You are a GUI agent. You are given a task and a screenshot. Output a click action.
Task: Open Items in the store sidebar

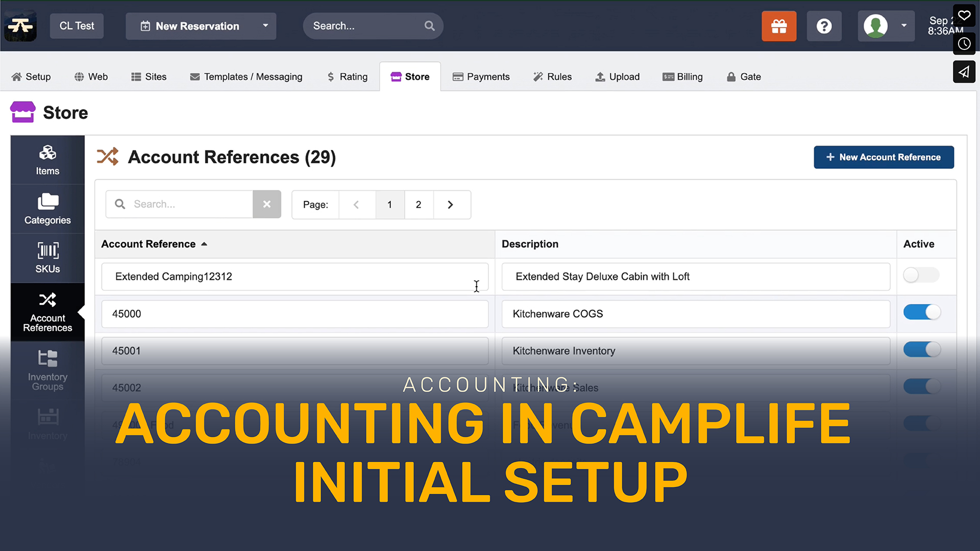coord(47,160)
